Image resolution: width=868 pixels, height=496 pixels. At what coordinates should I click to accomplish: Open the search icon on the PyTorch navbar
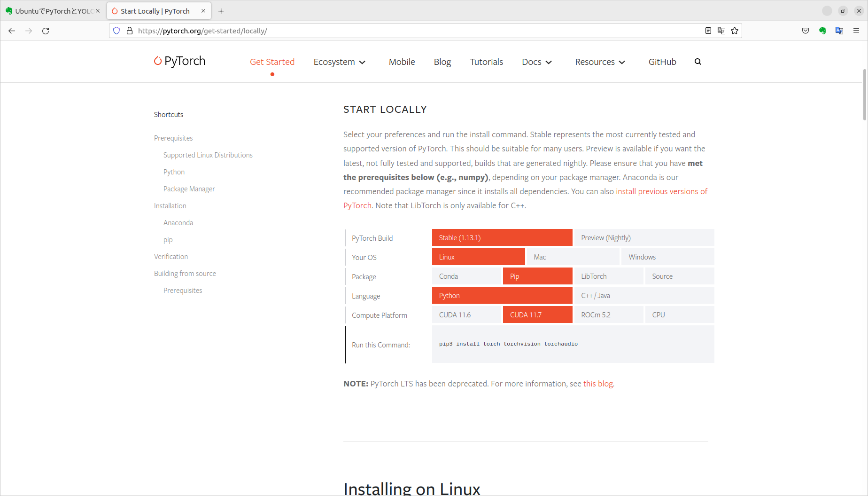(698, 61)
